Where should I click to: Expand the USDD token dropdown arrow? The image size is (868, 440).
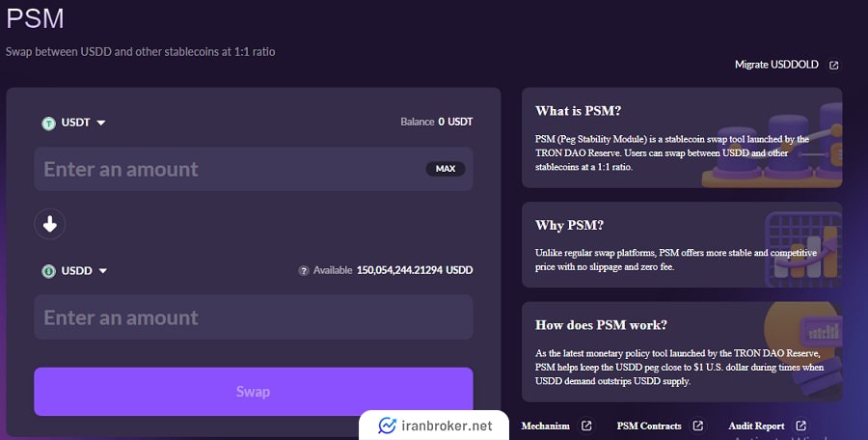(x=103, y=271)
